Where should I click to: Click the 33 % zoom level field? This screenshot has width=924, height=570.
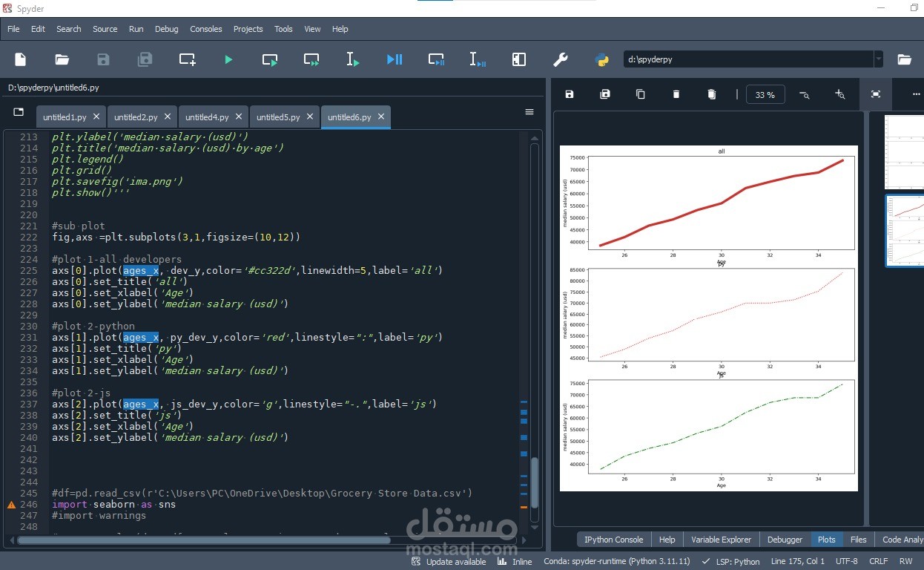pos(765,95)
